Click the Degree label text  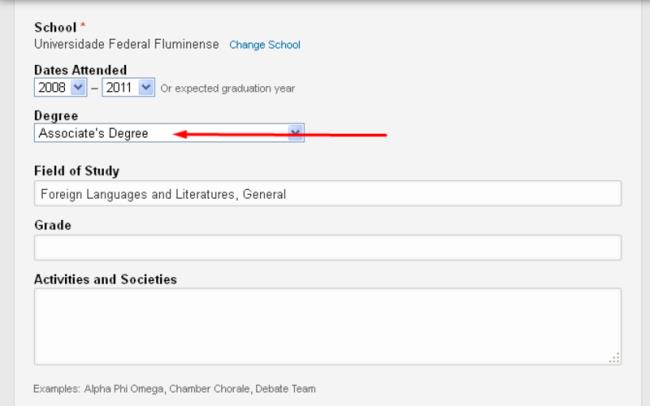coord(56,116)
